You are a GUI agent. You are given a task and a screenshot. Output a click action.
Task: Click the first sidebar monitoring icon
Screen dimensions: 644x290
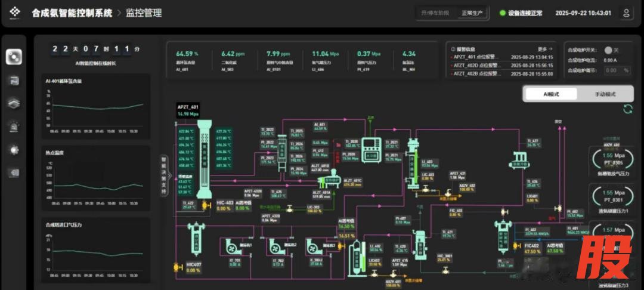[x=14, y=57]
